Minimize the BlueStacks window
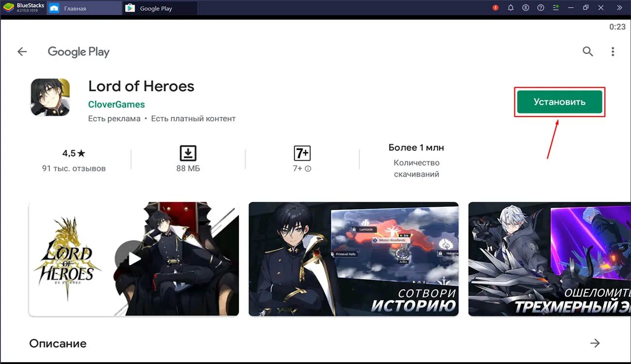The height and width of the screenshot is (364, 631). pos(571,8)
